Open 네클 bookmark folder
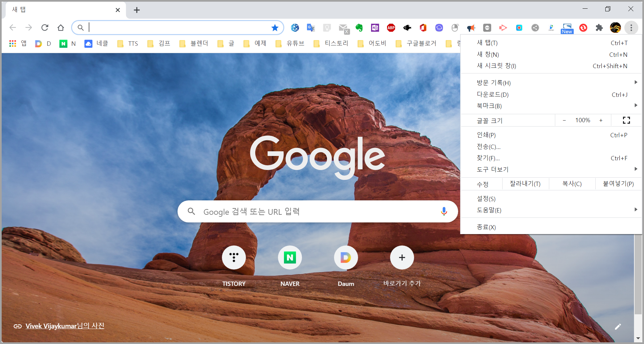This screenshot has width=644, height=344. (96, 43)
